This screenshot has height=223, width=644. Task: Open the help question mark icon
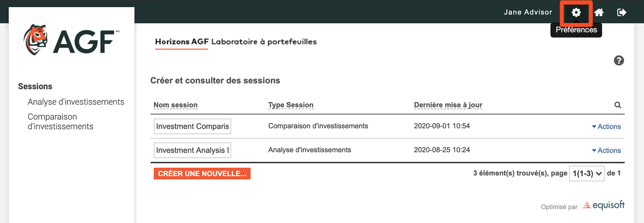point(619,60)
